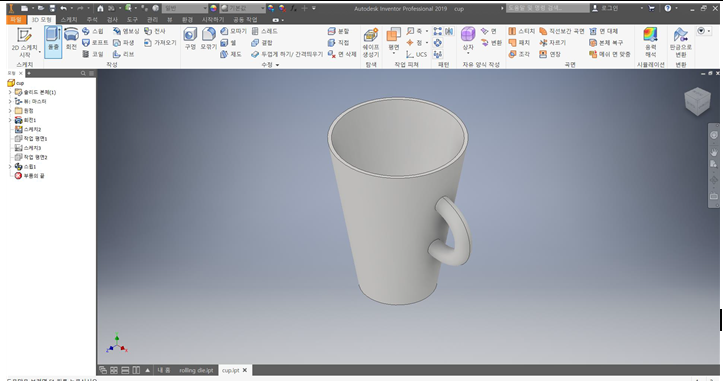Choose the Loft (로프트) tool
This screenshot has width=723, height=381.
point(95,42)
